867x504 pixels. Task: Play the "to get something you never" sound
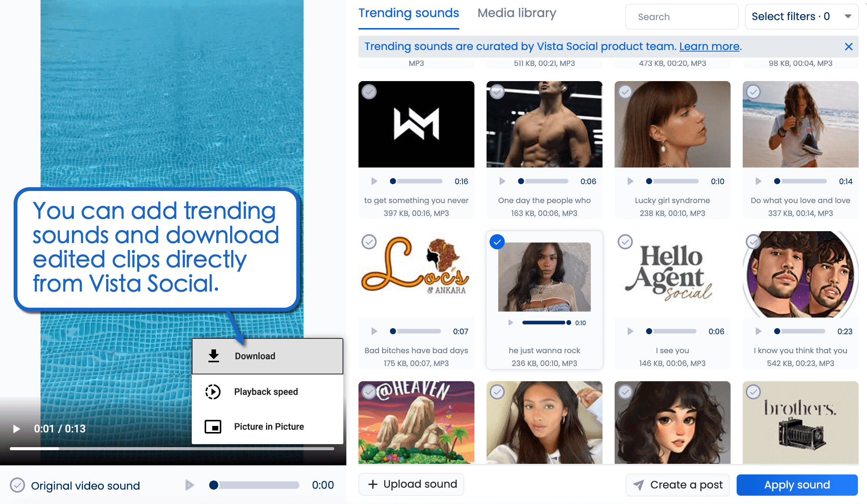click(x=374, y=181)
